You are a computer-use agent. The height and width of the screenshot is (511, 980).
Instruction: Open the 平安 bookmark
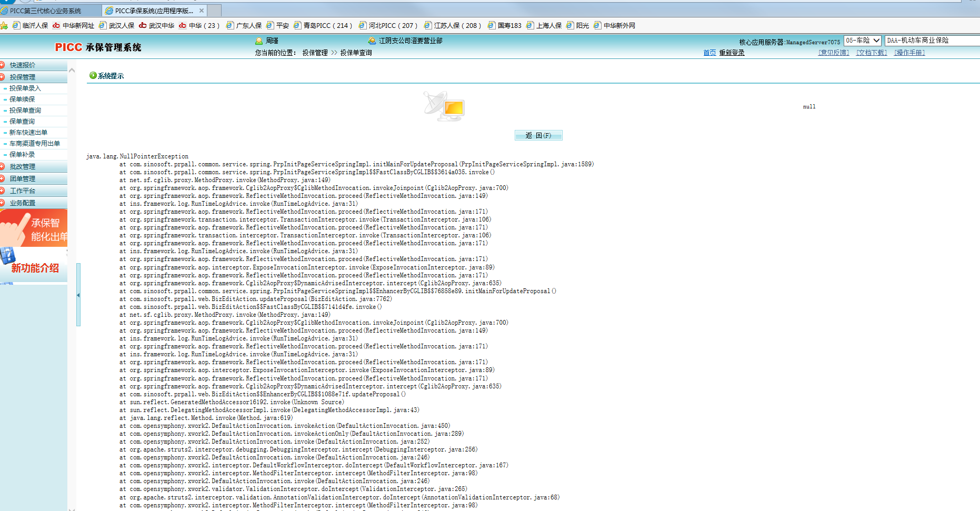pos(277,25)
